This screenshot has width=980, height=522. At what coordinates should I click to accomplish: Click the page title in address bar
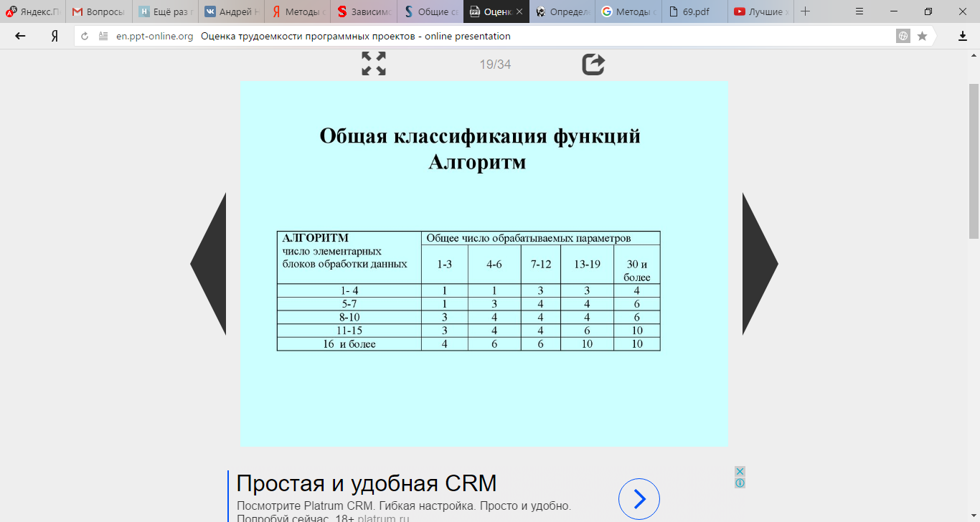tap(356, 36)
